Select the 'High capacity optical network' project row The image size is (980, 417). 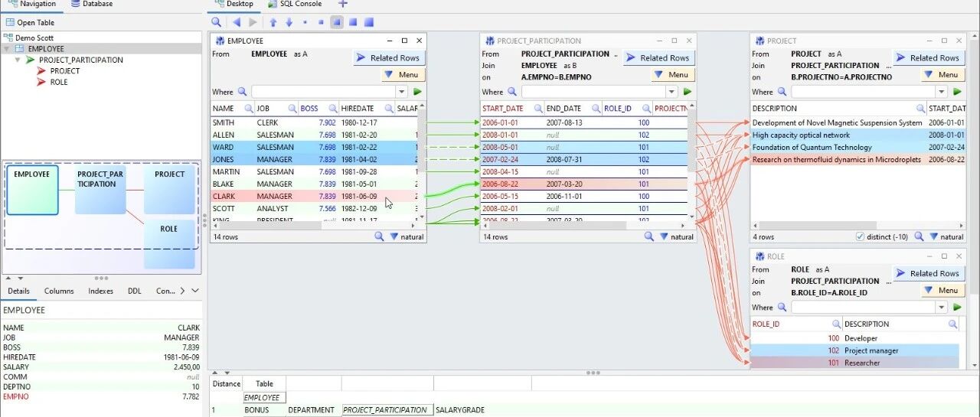(x=857, y=135)
